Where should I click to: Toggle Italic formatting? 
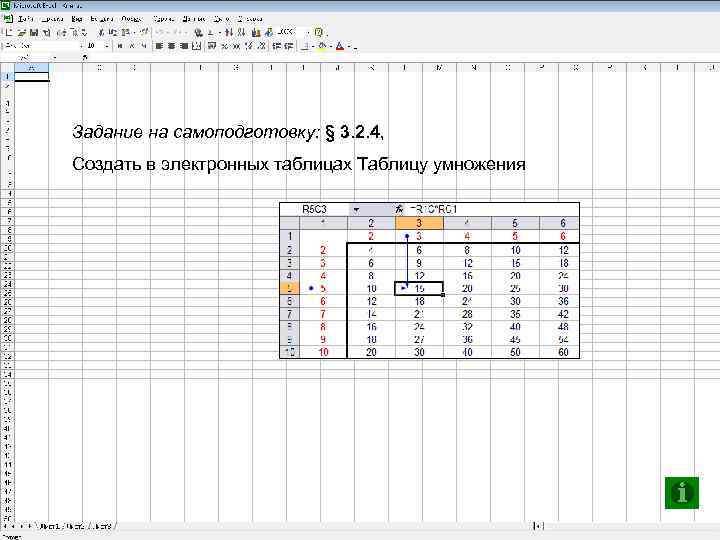132,46
